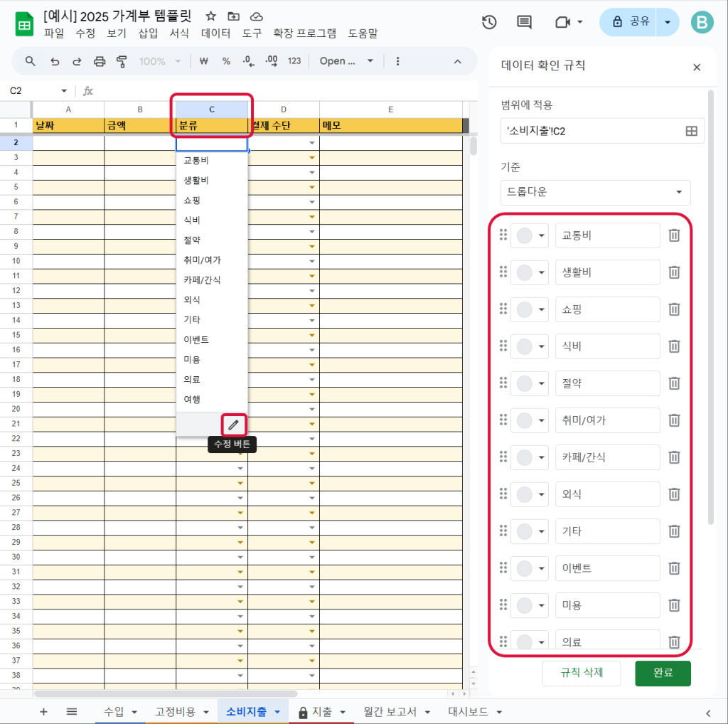This screenshot has width=728, height=724.
Task: Click the 규칙 삭제 button
Action: click(582, 673)
